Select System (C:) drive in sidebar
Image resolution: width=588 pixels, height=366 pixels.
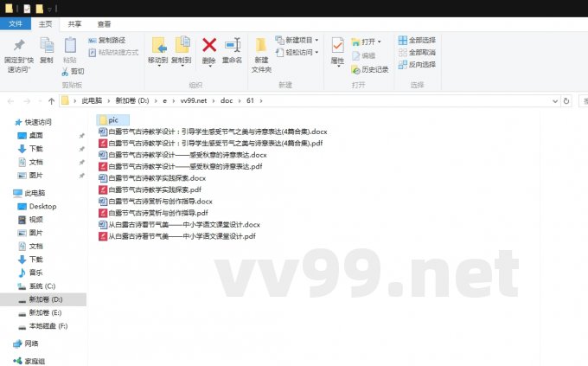pyautogui.click(x=36, y=286)
